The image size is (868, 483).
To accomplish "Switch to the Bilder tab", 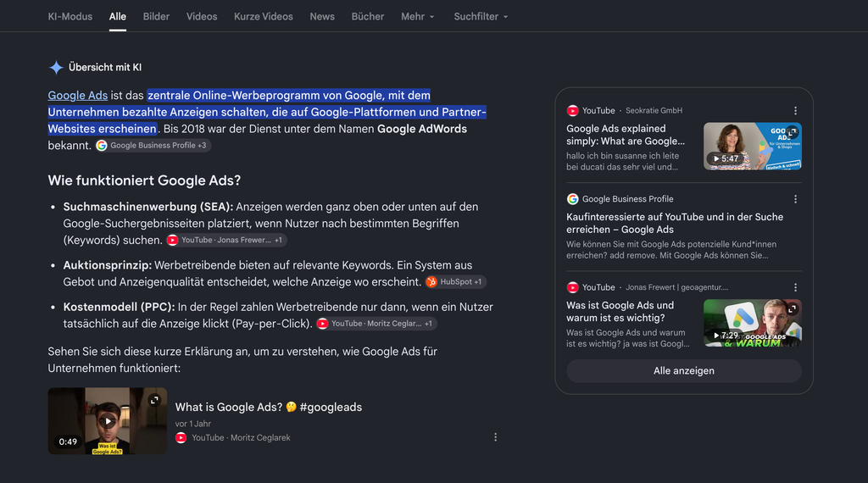I will pyautogui.click(x=156, y=17).
